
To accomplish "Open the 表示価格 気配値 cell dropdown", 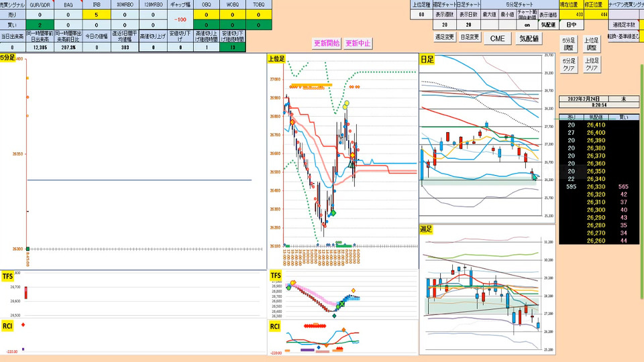I will [x=548, y=25].
